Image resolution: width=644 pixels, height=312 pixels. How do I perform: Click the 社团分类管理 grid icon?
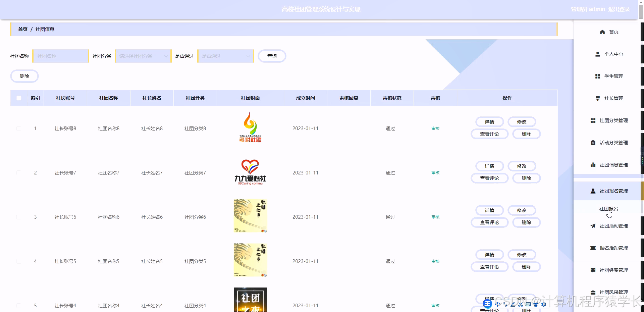(593, 120)
